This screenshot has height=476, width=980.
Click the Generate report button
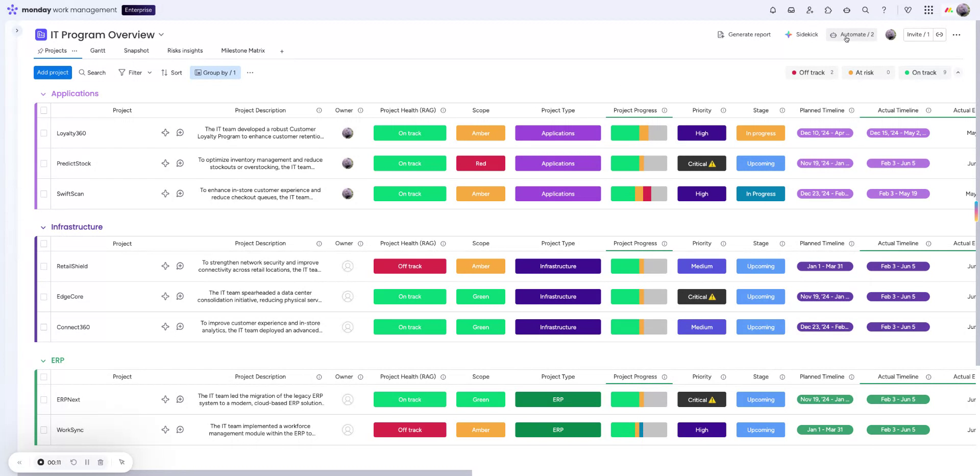click(x=744, y=35)
